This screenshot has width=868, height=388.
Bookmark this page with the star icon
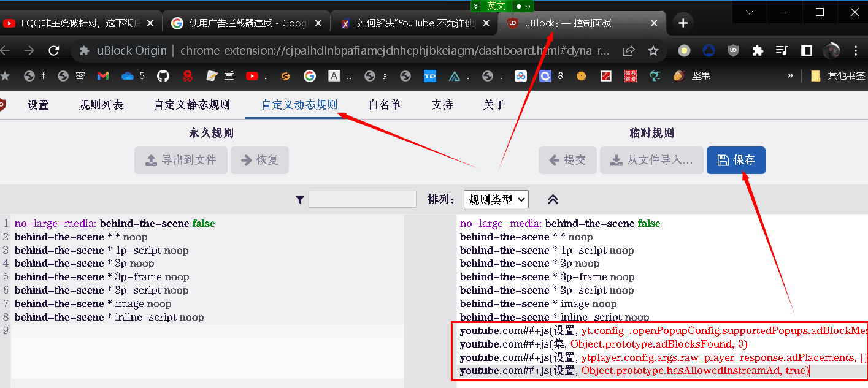653,51
